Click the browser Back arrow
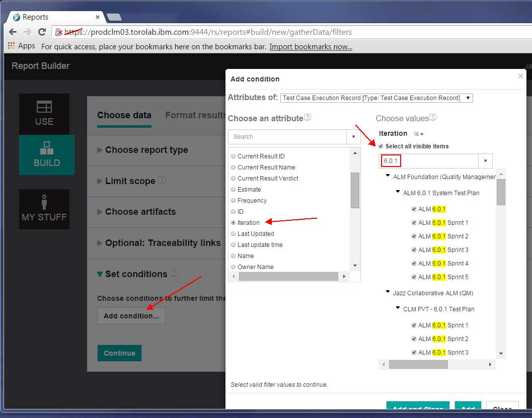The height and width of the screenshot is (418, 532). tap(13, 32)
